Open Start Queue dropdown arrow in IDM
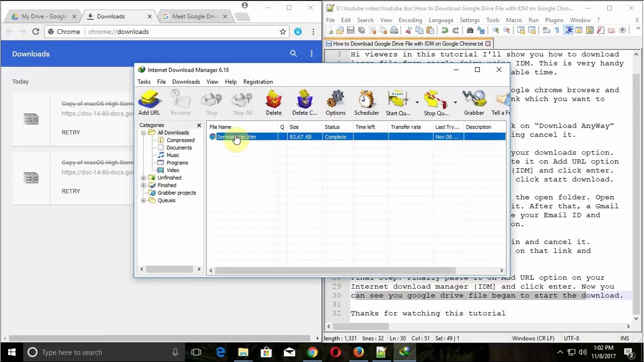 click(x=417, y=103)
